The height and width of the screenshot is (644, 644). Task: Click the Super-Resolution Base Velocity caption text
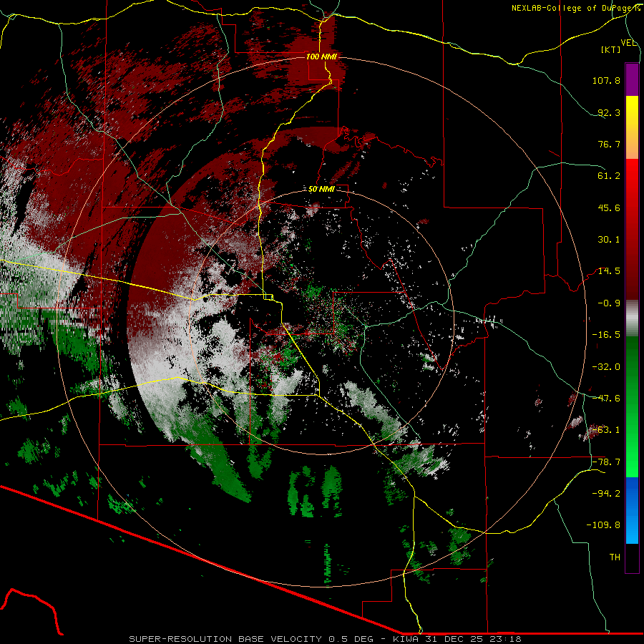point(325,639)
